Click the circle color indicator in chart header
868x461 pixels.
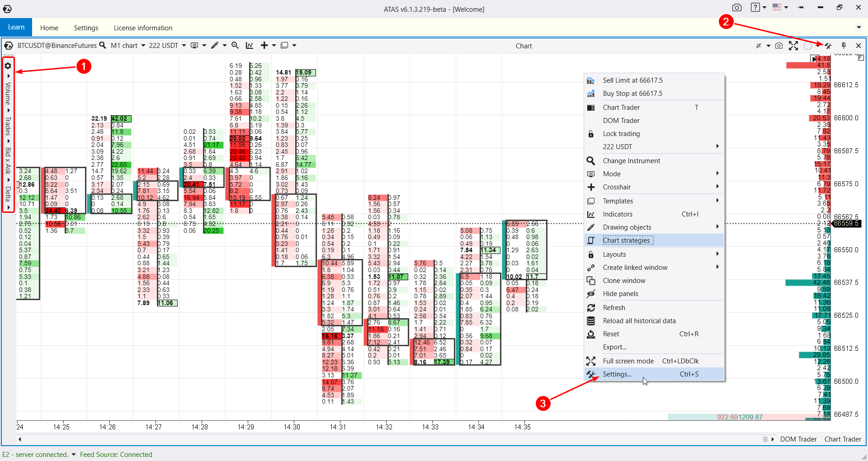808,46
